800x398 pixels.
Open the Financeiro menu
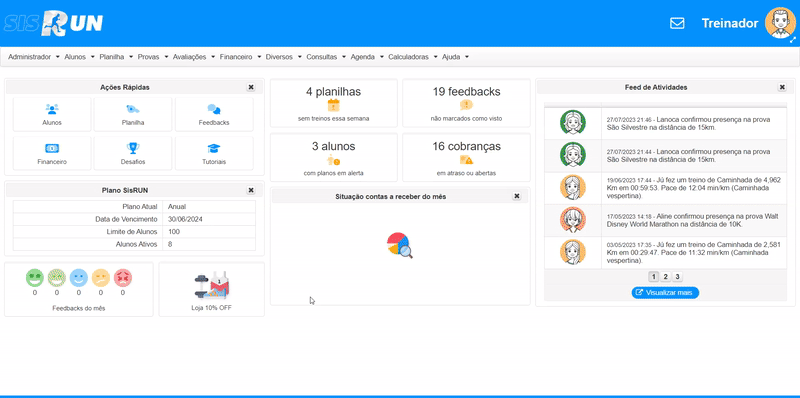pos(240,57)
